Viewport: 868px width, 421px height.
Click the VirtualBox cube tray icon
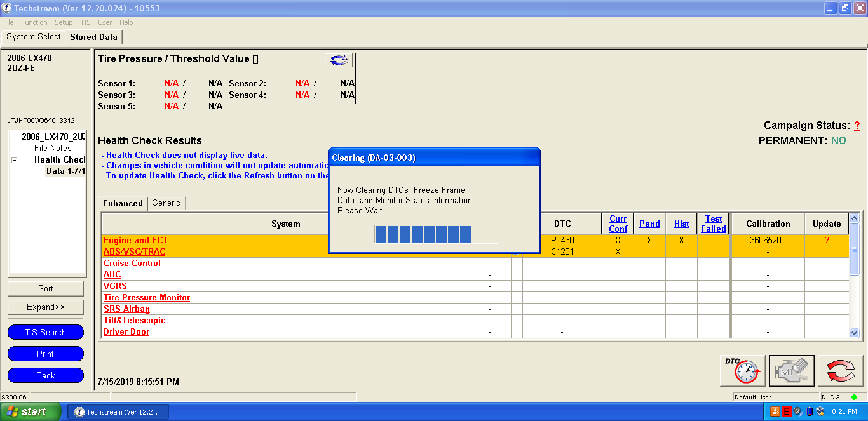tap(820, 411)
